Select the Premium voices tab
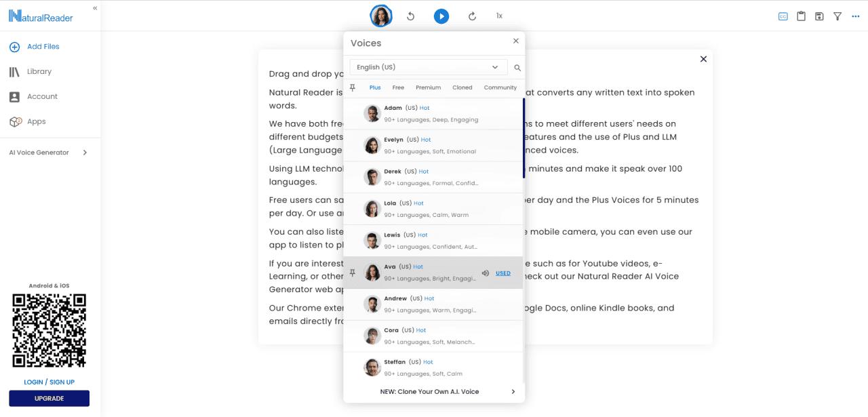Viewport: 868px width, 417px height. point(428,87)
